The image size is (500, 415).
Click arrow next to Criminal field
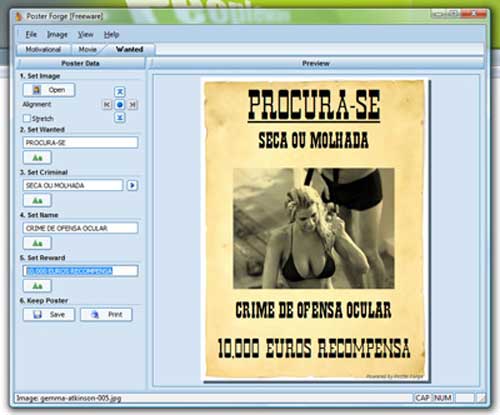click(x=132, y=185)
